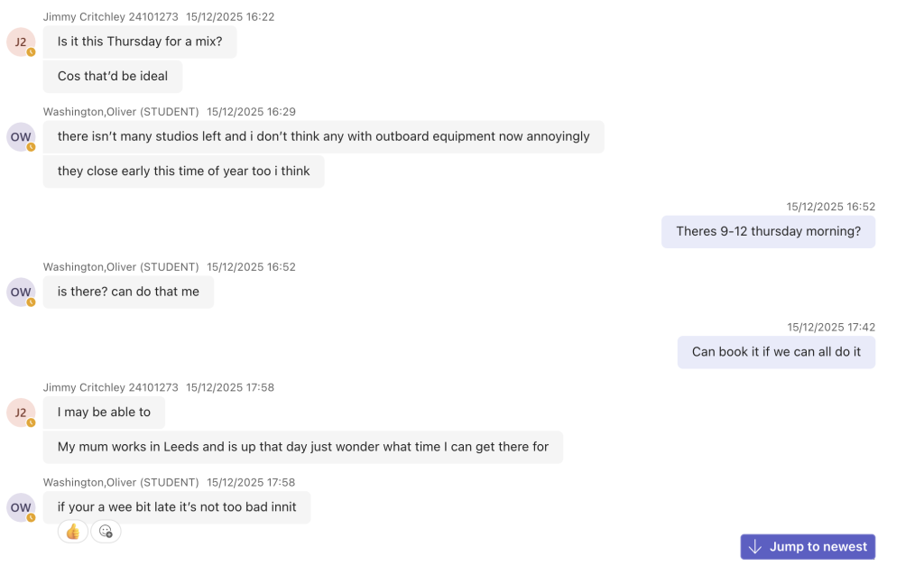
Task: Select the "I may be able to" message
Action: [x=104, y=413]
